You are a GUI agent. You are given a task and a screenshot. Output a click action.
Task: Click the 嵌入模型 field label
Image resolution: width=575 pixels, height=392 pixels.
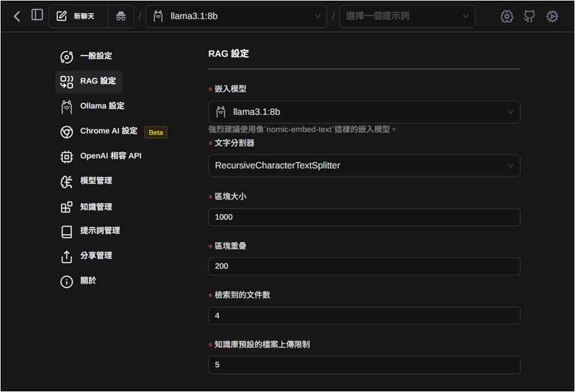[x=230, y=89]
